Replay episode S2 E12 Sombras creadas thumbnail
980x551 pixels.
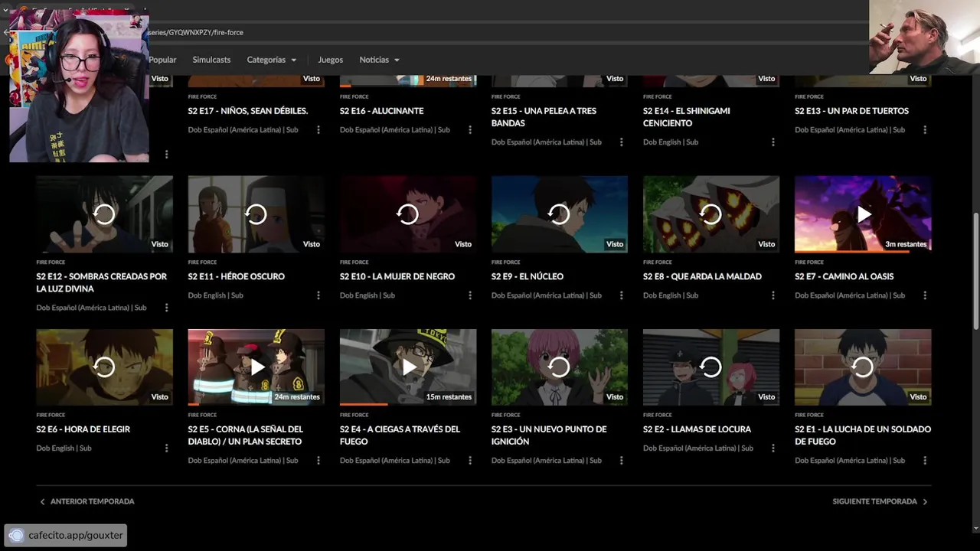(x=104, y=214)
